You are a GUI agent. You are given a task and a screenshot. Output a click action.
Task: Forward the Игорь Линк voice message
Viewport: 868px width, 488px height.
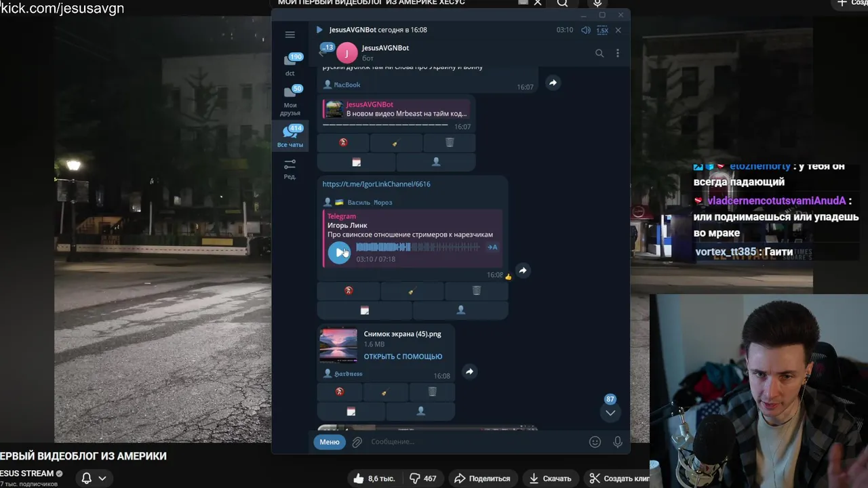[522, 270]
